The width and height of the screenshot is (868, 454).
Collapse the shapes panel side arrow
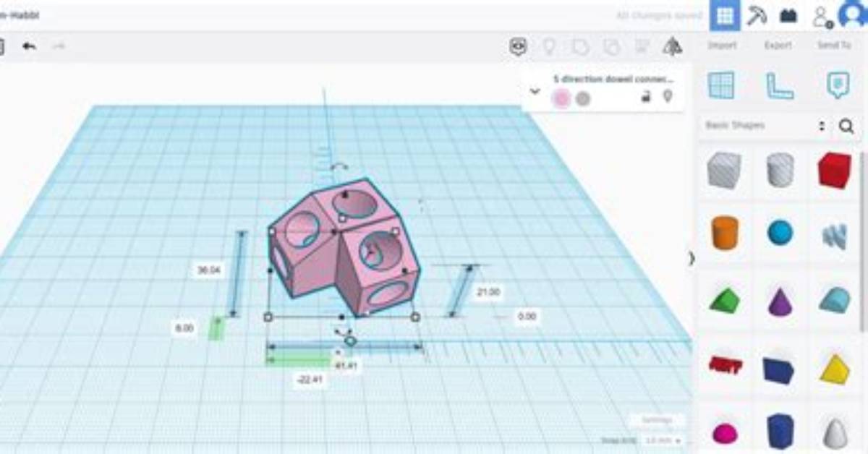[692, 258]
